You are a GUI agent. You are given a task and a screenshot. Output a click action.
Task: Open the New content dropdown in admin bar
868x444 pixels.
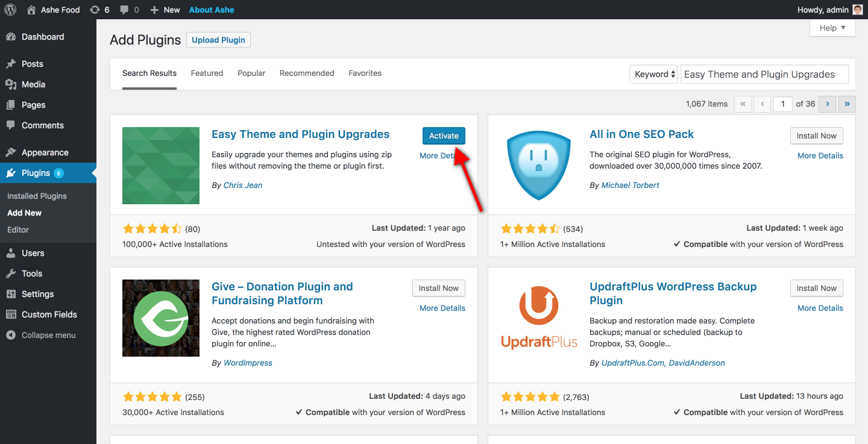pyautogui.click(x=165, y=10)
